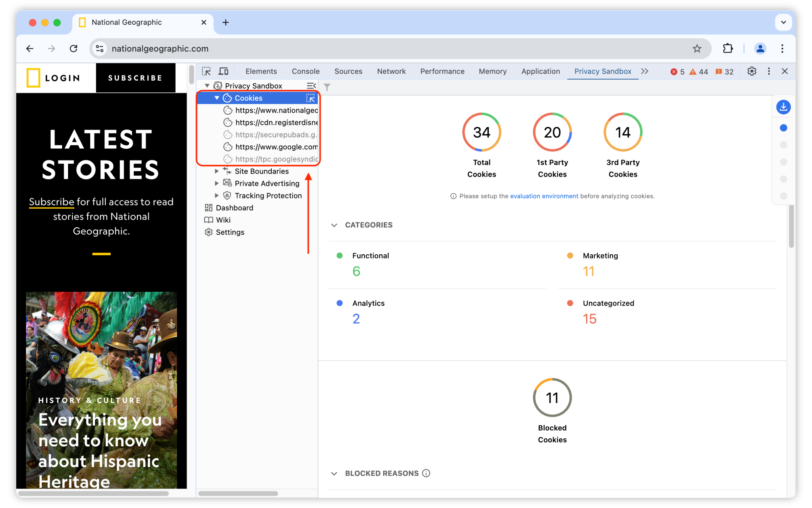Open Settings in Privacy Sandbox sidebar

[224, 232]
